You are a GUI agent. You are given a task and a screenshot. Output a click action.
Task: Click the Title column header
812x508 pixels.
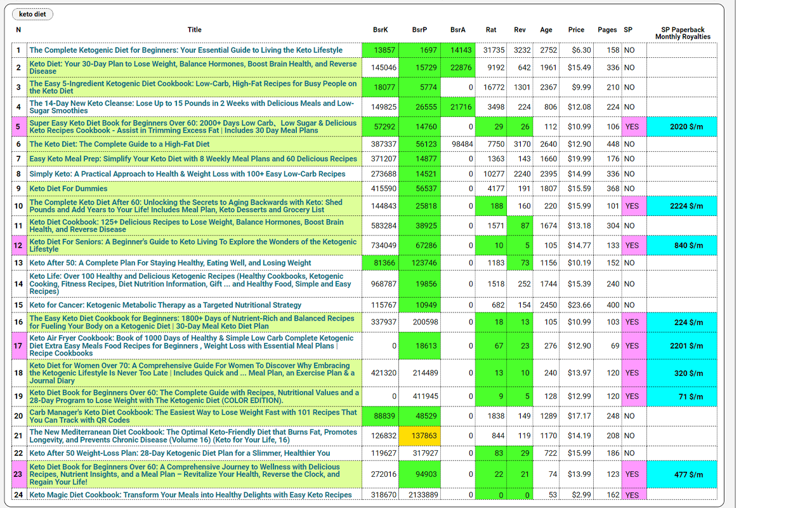[x=194, y=30]
